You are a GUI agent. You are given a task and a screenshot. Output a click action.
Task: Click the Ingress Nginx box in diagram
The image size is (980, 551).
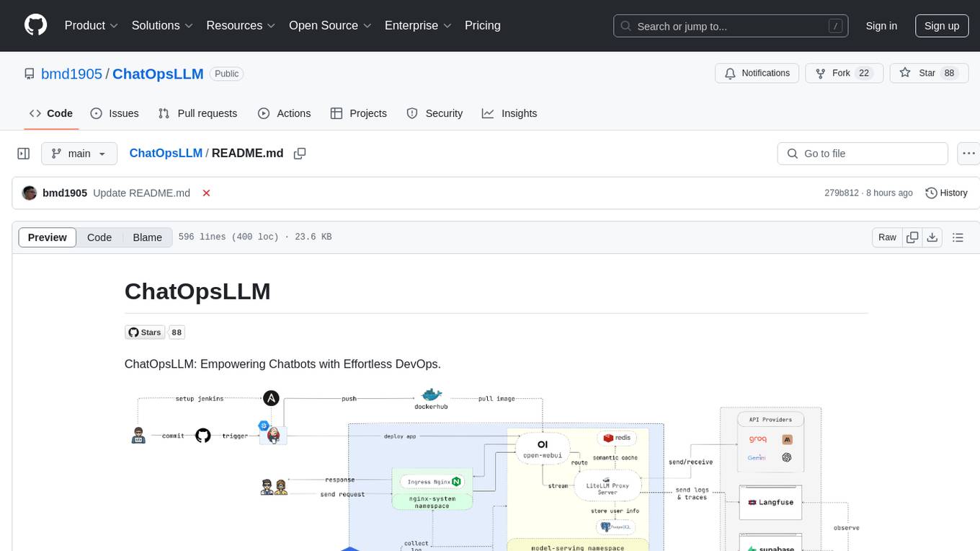pyautogui.click(x=432, y=481)
